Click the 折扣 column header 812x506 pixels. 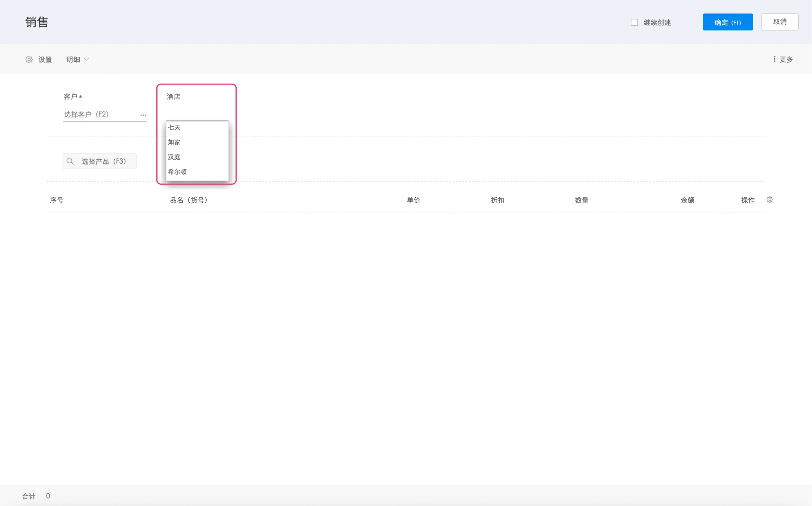497,200
